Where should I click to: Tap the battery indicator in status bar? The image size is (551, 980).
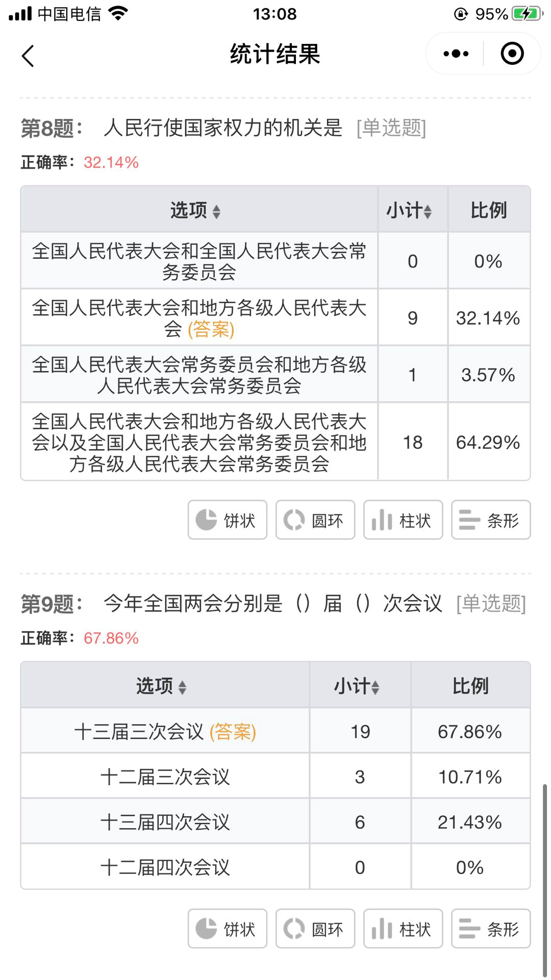pos(526,14)
